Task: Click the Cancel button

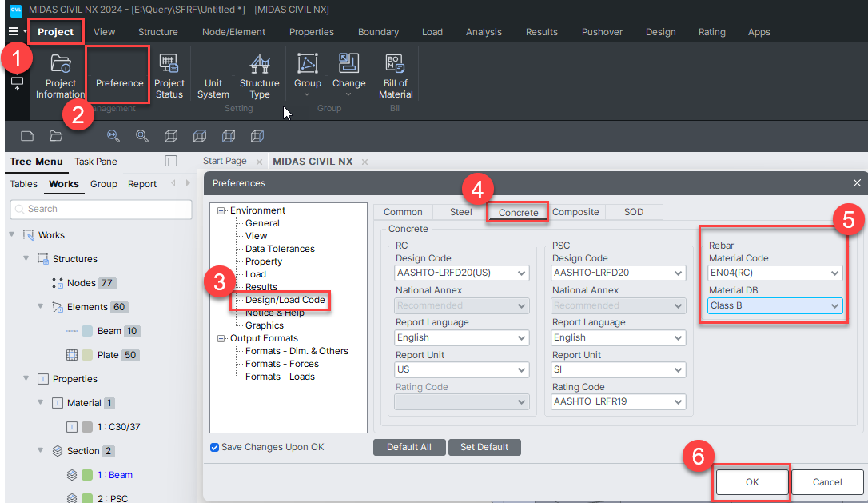Action: 827,482
